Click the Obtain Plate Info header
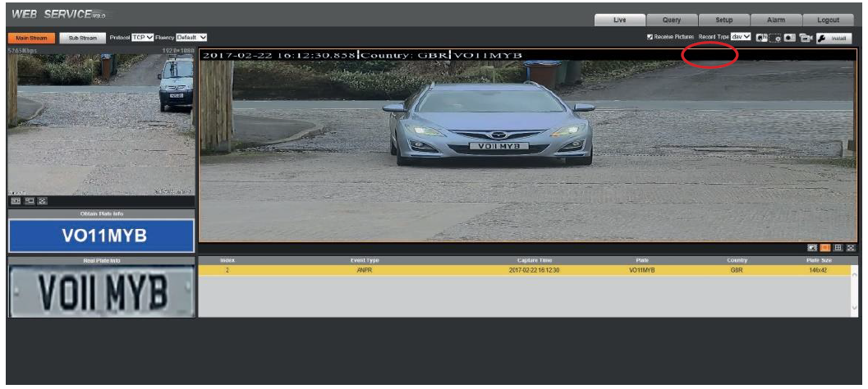 click(101, 213)
